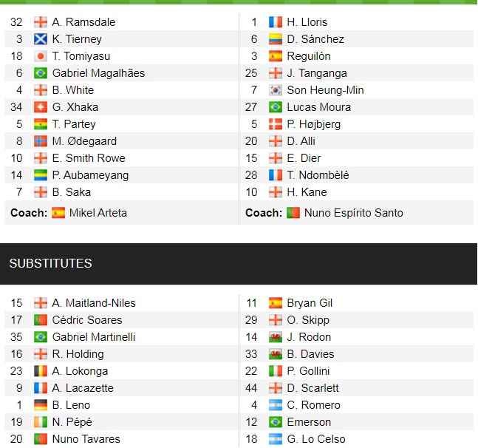Open substitute Gabriel Martinelli profile

click(93, 337)
